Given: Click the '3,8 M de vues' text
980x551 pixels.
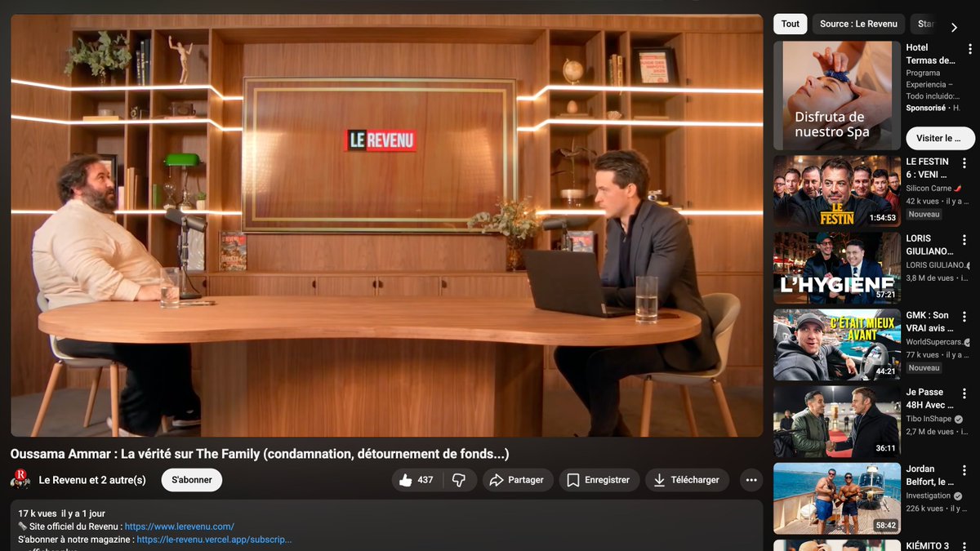Looking at the screenshot, I should [929, 278].
